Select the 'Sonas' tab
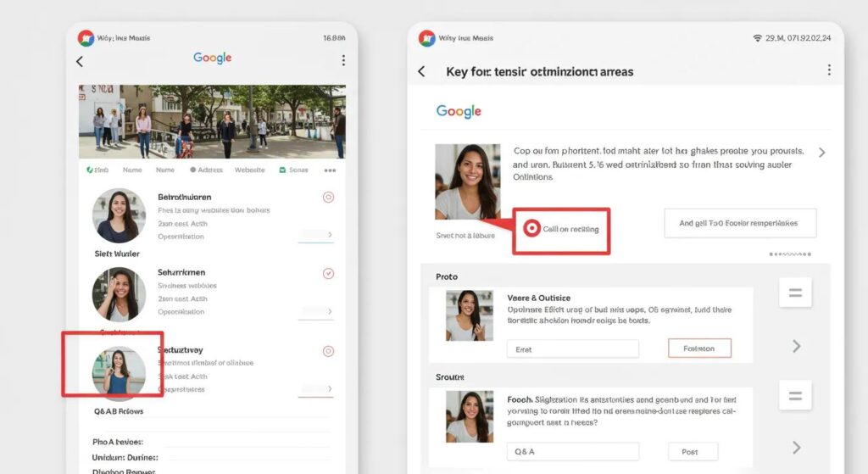 point(293,170)
